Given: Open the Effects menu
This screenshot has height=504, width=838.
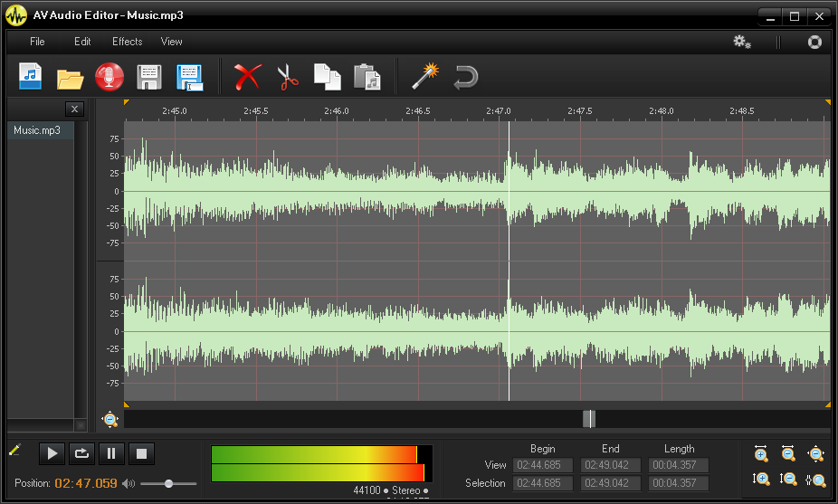Looking at the screenshot, I should click(128, 42).
